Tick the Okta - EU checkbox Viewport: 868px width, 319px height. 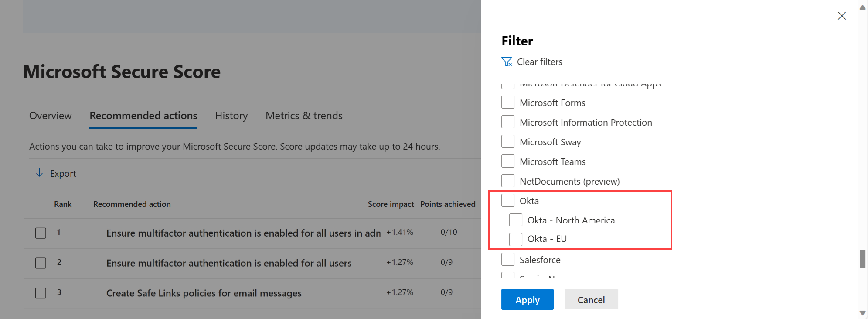516,239
